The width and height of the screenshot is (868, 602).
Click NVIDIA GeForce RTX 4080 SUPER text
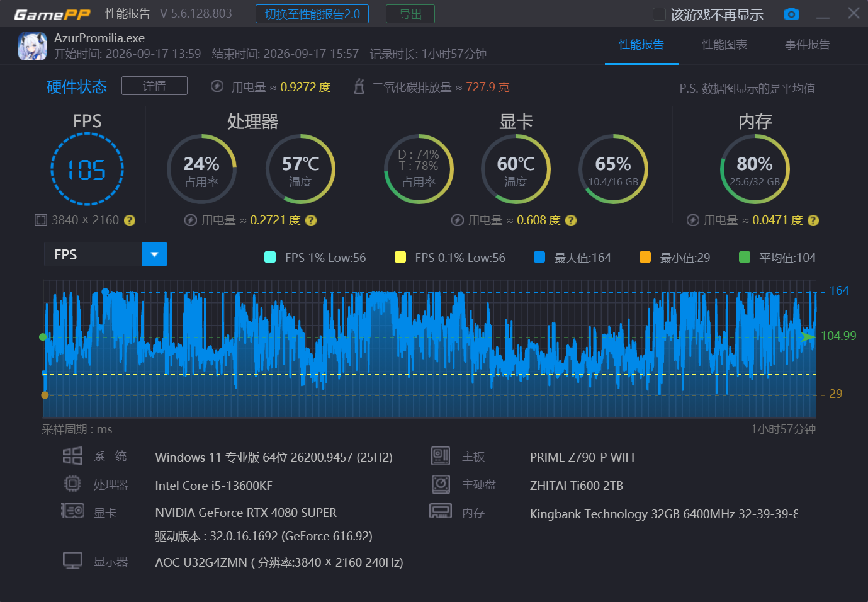246,513
